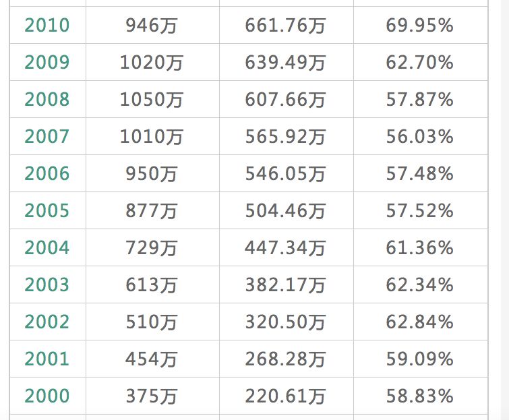Image resolution: width=509 pixels, height=420 pixels.
Task: Click the 565.92万 cell
Action: click(285, 137)
